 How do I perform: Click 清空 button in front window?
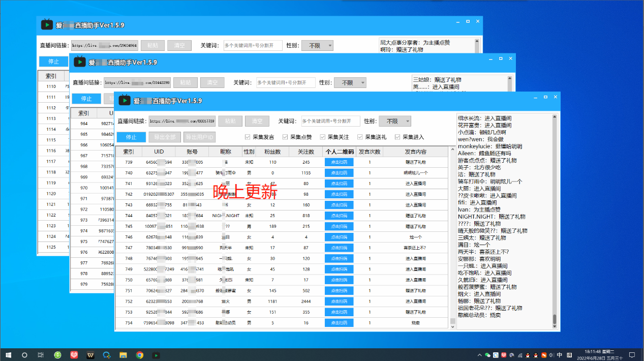(x=257, y=121)
